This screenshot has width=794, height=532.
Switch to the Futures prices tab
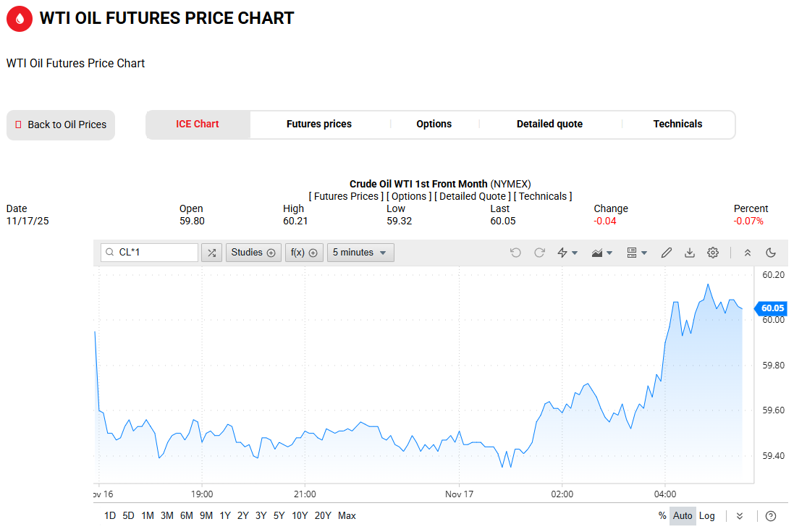[319, 124]
